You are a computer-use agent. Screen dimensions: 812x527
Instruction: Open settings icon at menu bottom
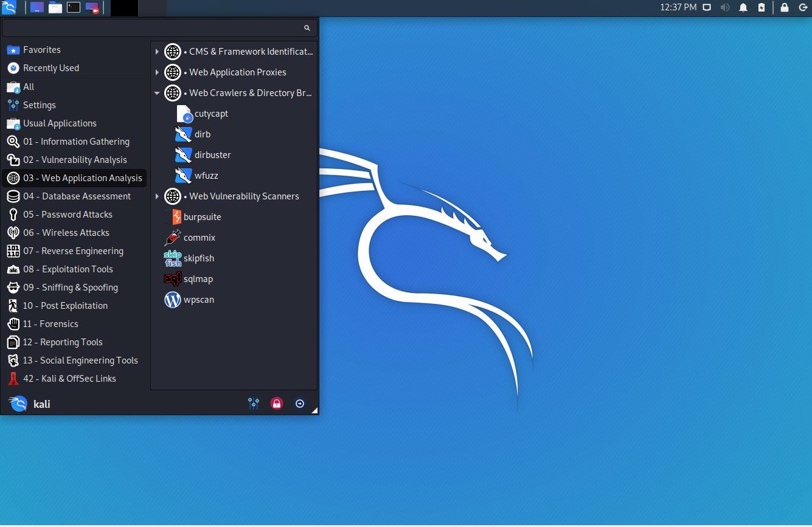[254, 404]
